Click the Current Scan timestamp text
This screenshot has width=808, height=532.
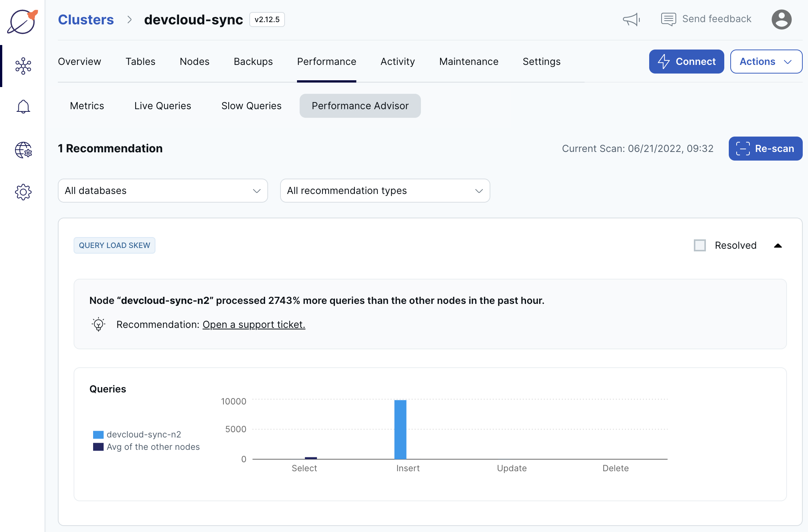click(x=638, y=149)
